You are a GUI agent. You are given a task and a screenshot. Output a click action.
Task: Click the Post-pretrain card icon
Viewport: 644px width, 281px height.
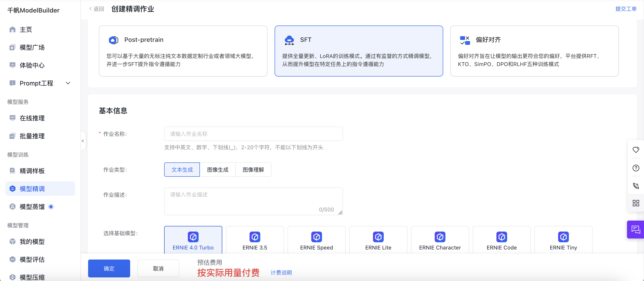114,40
